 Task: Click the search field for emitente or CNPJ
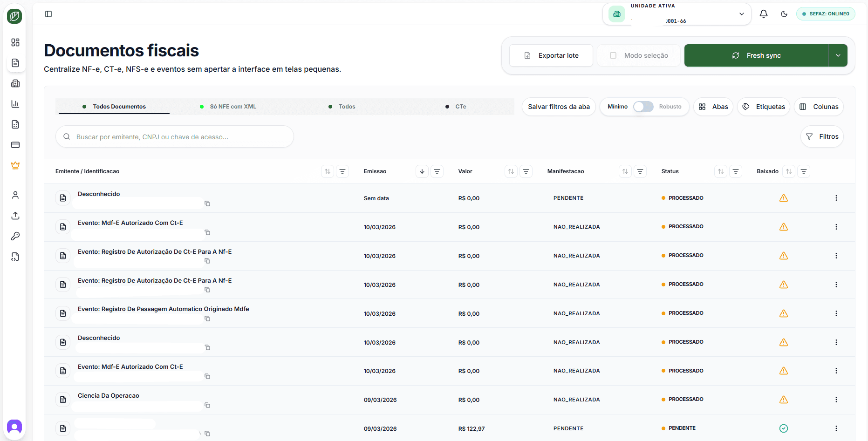(175, 137)
